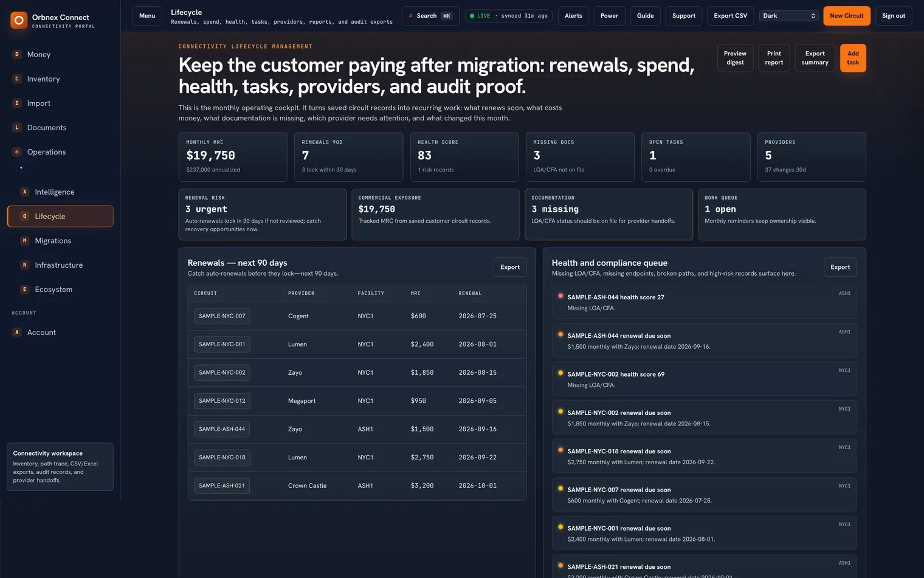
Task: Click the SAMPLE-NYC-012 circuit chip
Action: 222,401
